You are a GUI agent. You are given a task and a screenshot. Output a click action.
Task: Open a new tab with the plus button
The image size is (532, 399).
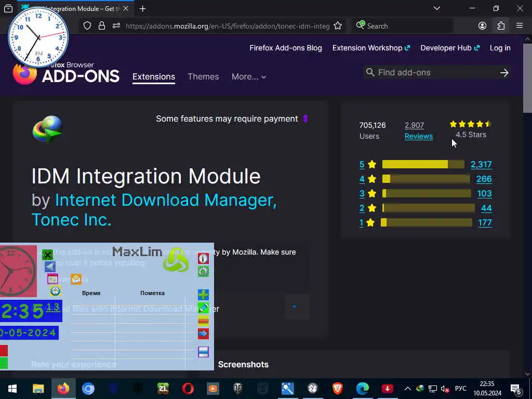coord(142,9)
